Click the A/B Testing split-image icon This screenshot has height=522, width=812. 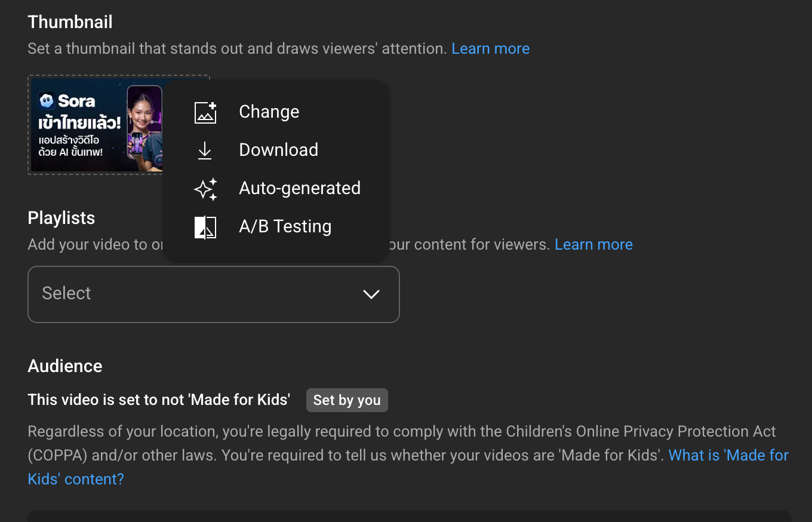[205, 227]
